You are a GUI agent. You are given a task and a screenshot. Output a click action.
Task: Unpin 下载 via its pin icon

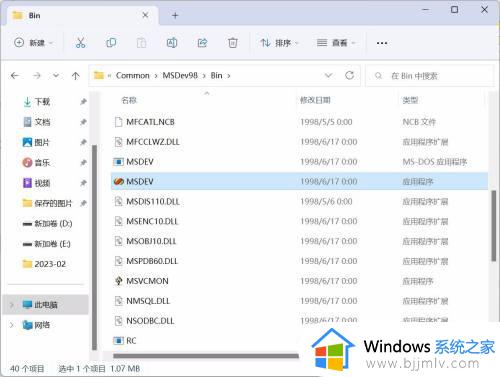point(83,102)
